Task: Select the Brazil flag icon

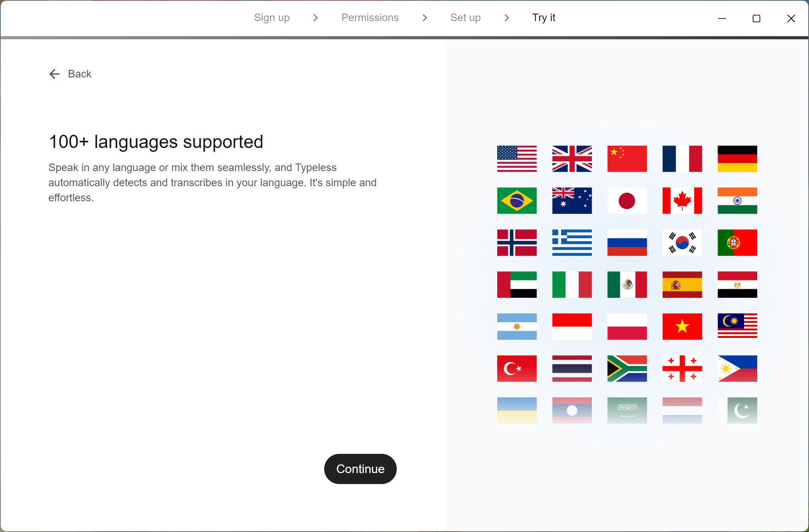Action: click(517, 200)
